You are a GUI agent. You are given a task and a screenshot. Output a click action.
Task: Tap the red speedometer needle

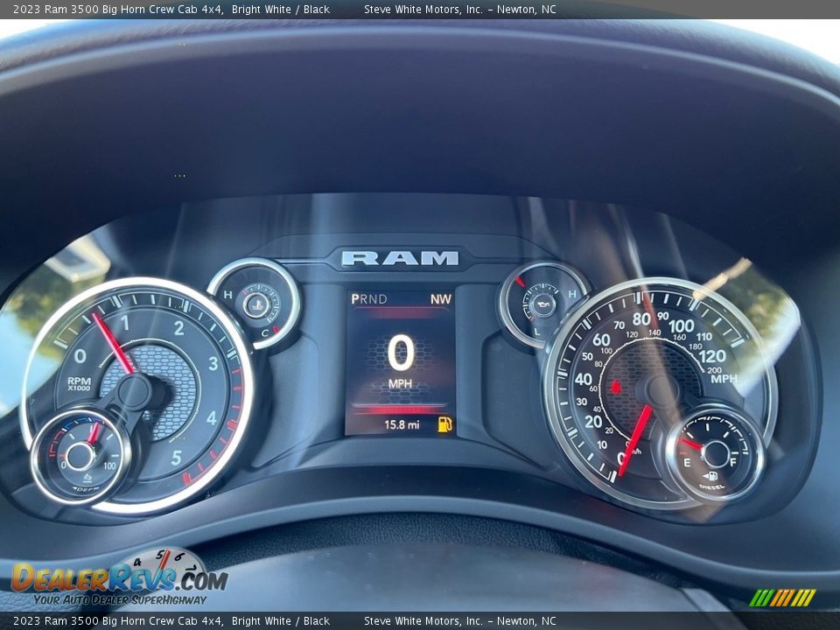(x=635, y=440)
